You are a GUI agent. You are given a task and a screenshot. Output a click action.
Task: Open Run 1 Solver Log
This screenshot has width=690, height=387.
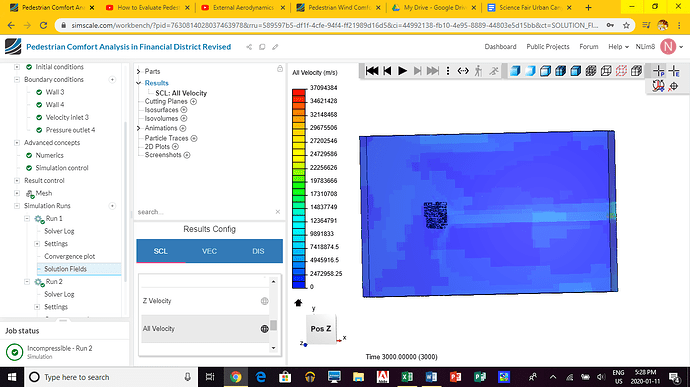tap(59, 231)
